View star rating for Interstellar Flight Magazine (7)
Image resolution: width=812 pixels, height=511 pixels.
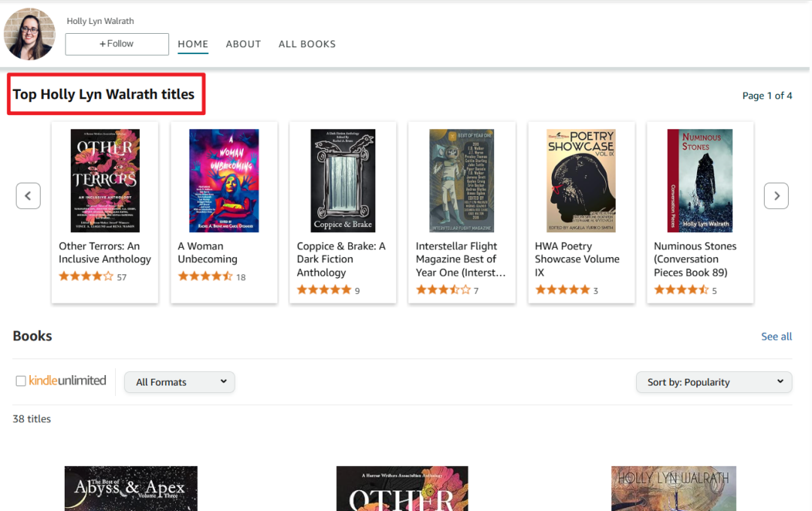click(444, 290)
